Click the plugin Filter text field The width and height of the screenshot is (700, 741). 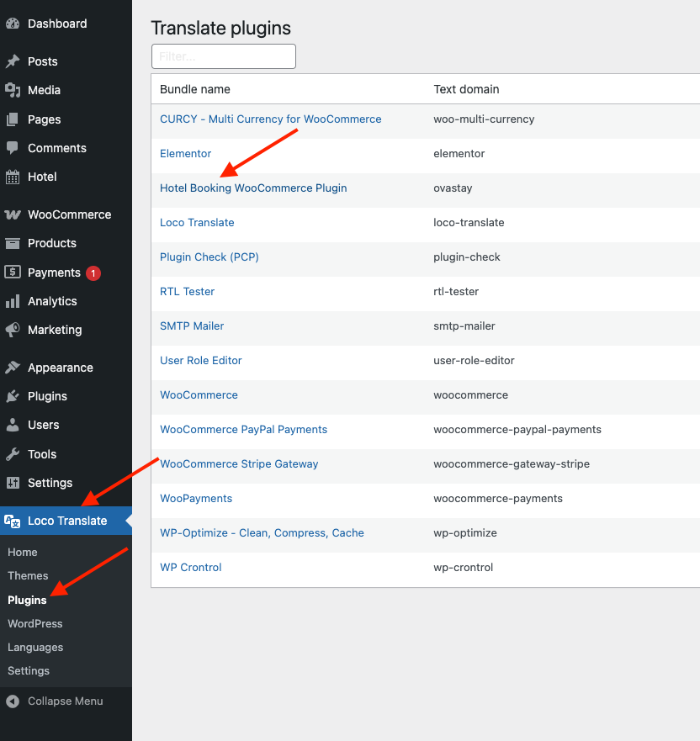[x=224, y=56]
